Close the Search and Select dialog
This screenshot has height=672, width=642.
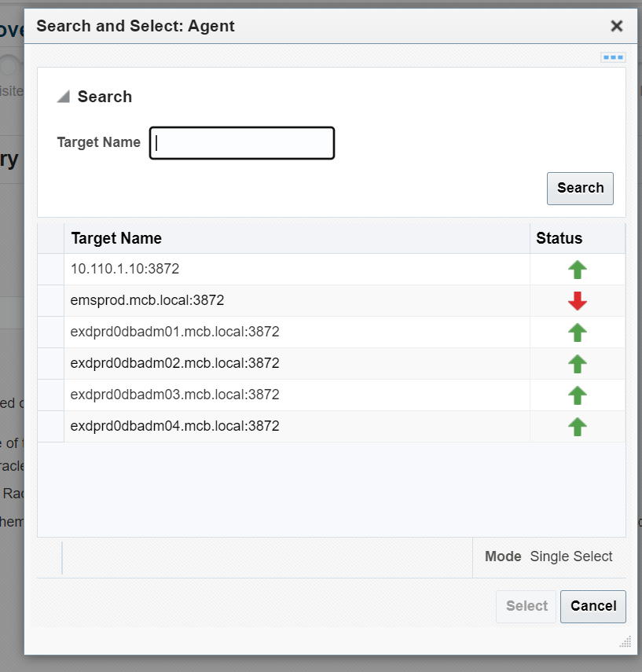(617, 26)
